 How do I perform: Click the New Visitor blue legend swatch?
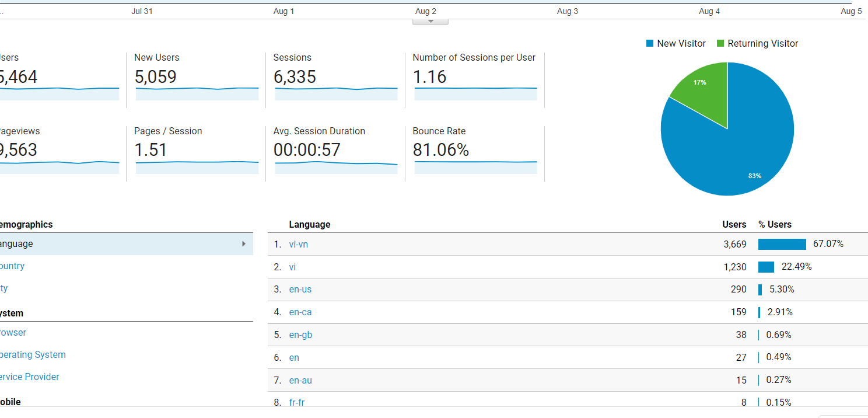[x=650, y=44]
